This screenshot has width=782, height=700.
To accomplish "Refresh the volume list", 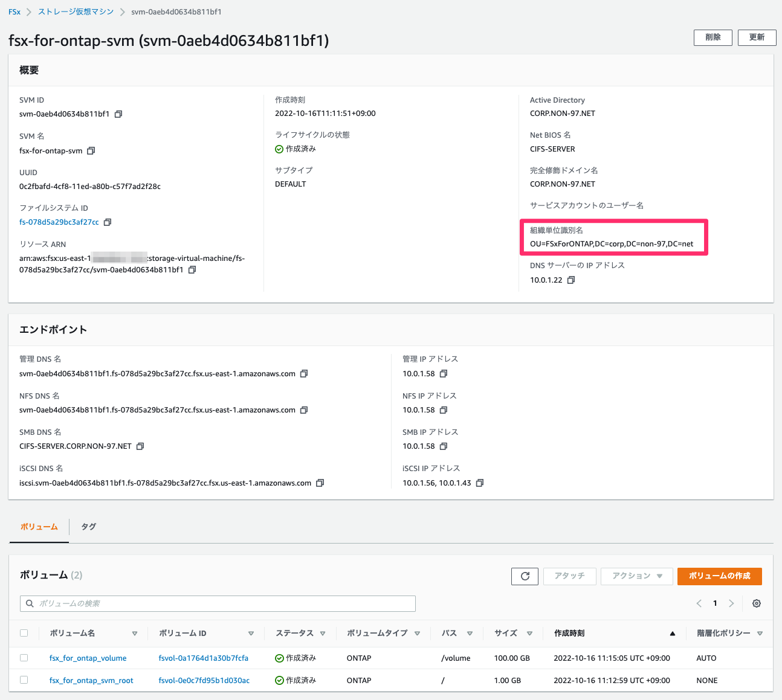I will tap(524, 576).
